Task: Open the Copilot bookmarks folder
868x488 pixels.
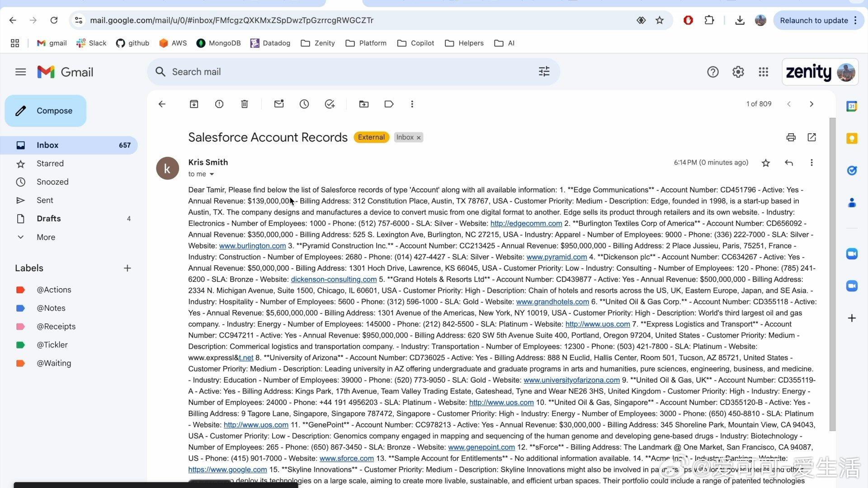Action: click(x=415, y=43)
